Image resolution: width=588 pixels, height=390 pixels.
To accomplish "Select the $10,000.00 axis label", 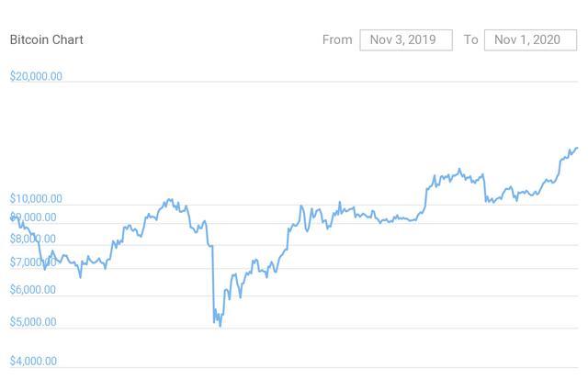I will [36, 198].
